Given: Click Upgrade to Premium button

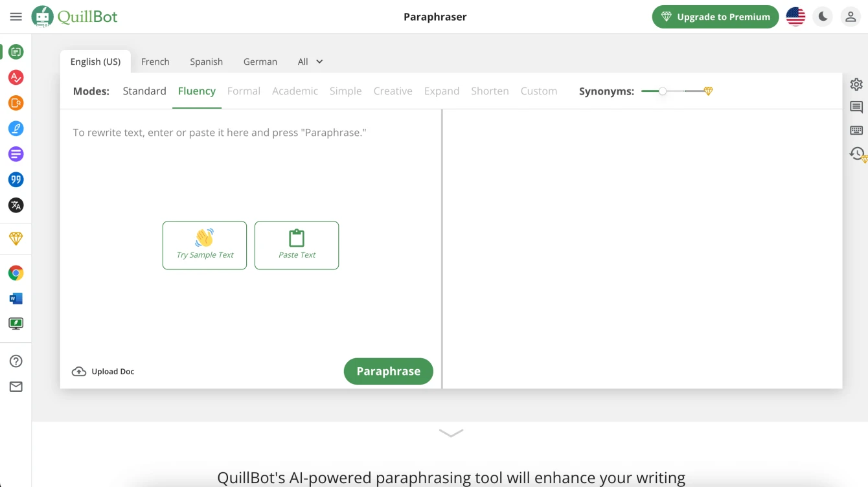Looking at the screenshot, I should coord(716,17).
